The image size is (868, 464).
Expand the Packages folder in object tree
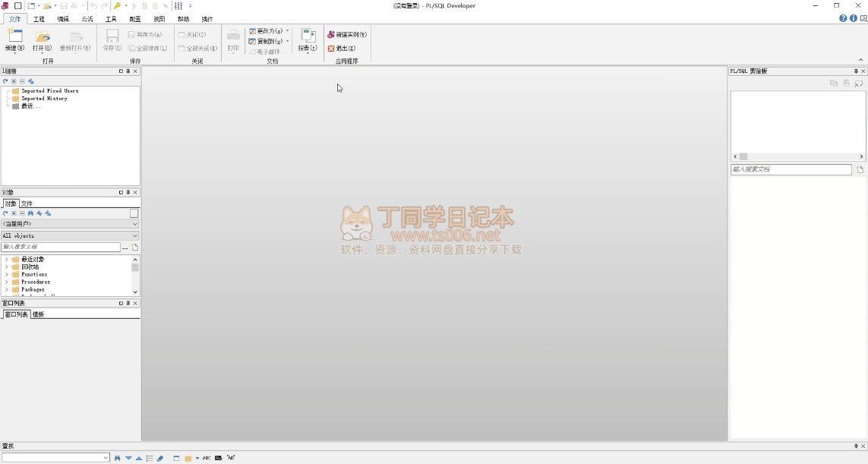(x=7, y=289)
